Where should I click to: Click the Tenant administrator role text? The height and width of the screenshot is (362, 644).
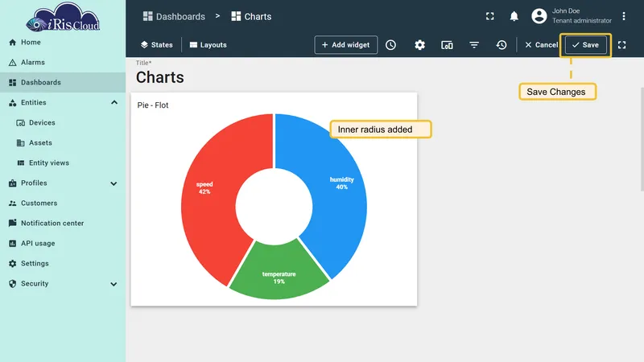tap(581, 21)
